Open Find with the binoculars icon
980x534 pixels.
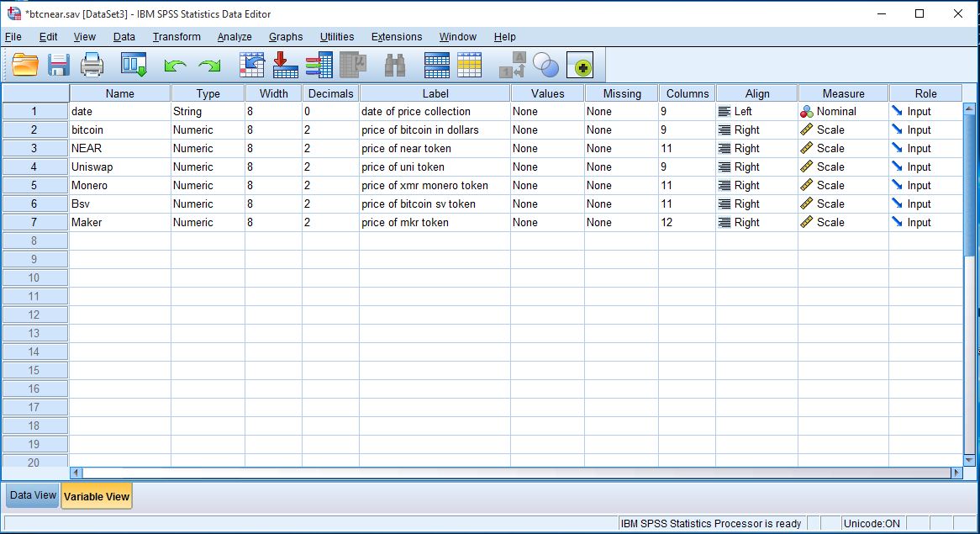(395, 65)
